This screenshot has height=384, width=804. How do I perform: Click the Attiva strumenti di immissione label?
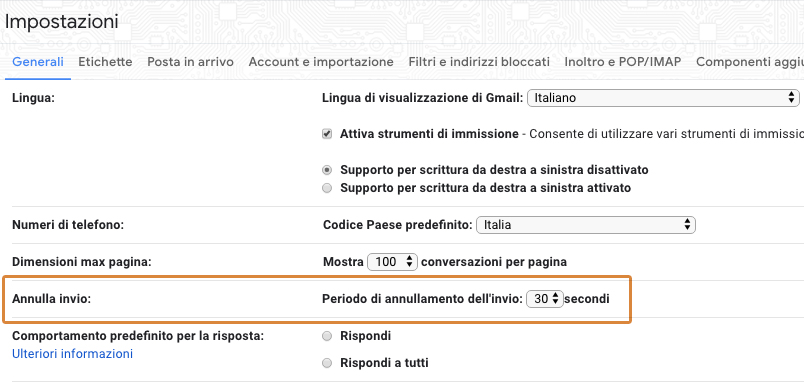click(x=429, y=134)
